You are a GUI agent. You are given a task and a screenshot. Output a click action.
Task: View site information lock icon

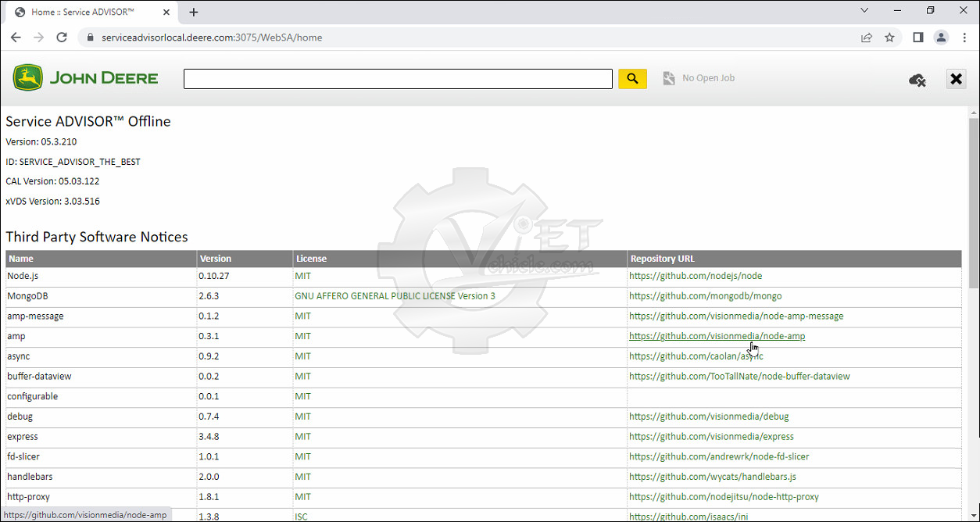tap(91, 38)
